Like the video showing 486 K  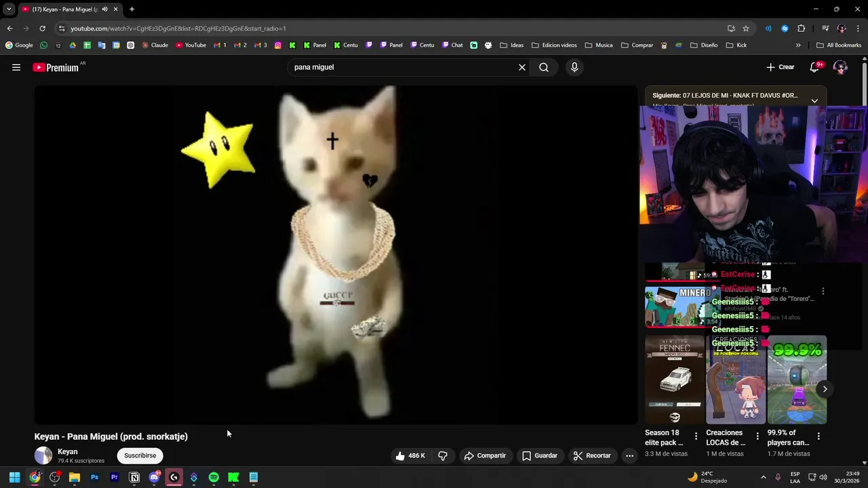point(410,455)
